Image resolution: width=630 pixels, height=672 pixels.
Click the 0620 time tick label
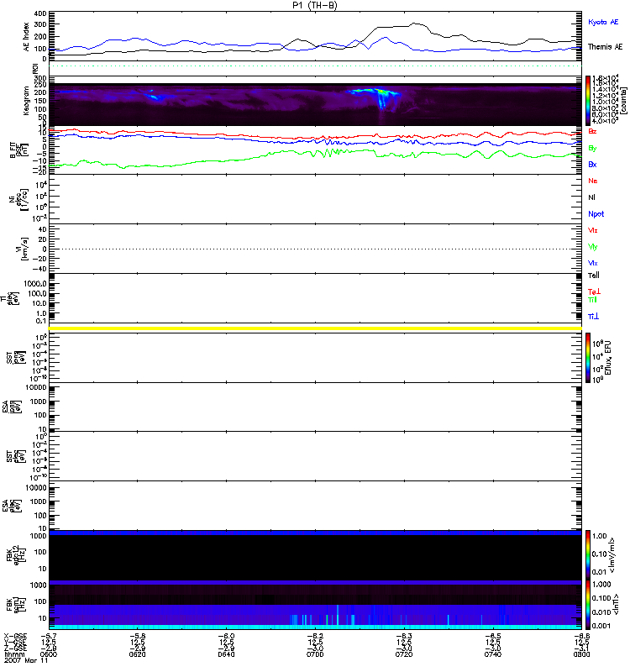click(137, 654)
